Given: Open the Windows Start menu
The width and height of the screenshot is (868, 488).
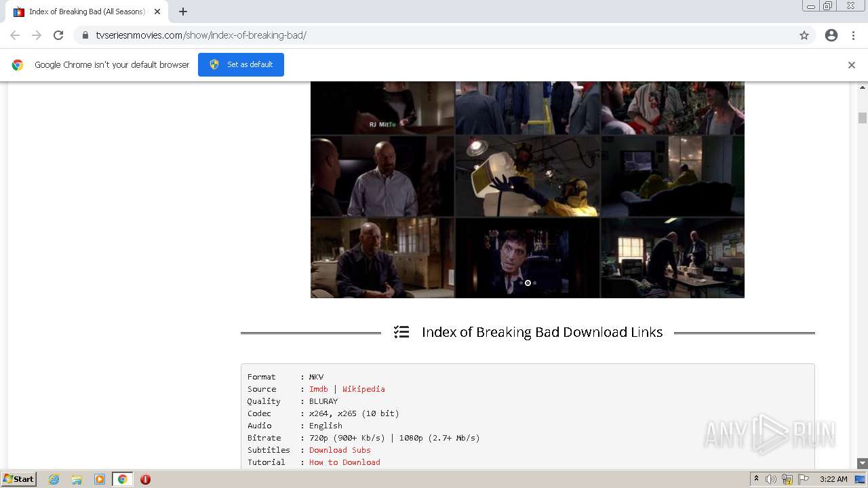Looking at the screenshot, I should (19, 479).
